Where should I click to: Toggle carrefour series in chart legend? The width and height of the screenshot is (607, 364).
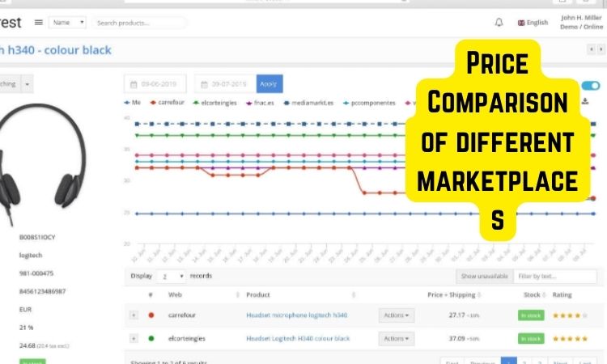tap(168, 103)
